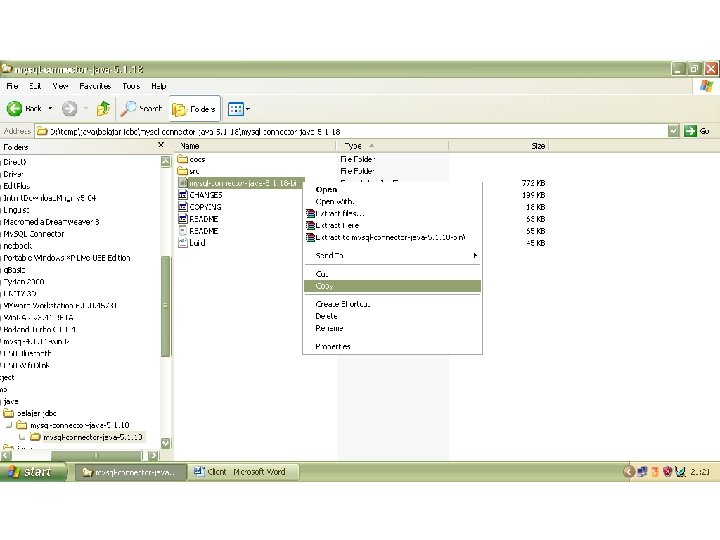Select Portable Windows XP Live USB Edition

click(x=67, y=258)
